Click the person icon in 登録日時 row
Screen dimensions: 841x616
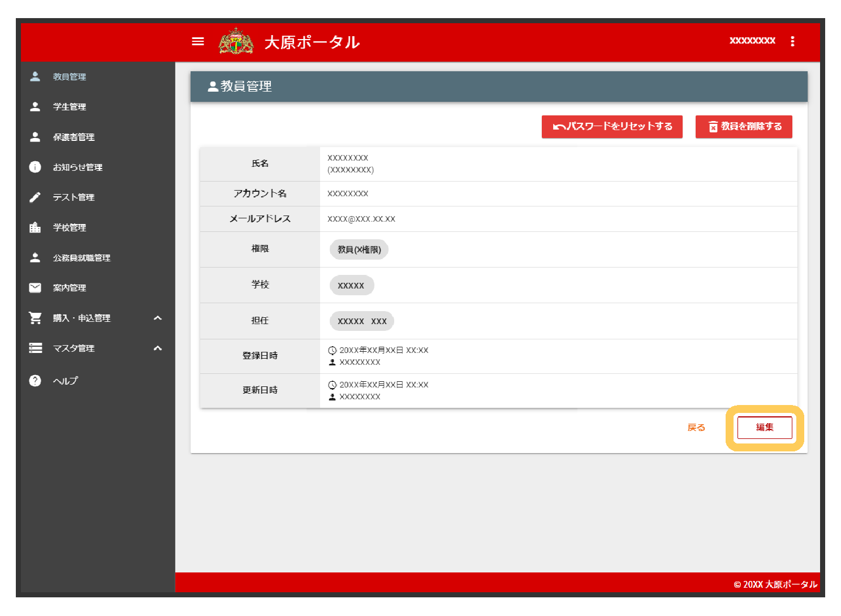[x=333, y=362]
